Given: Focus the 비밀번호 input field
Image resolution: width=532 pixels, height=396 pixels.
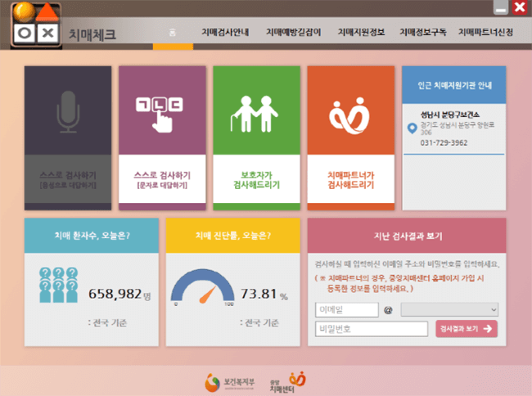Looking at the screenshot, I should point(372,329).
